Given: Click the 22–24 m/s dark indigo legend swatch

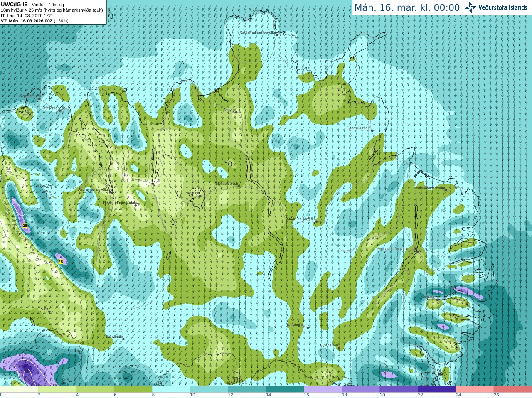Looking at the screenshot, I should pyautogui.click(x=437, y=389).
